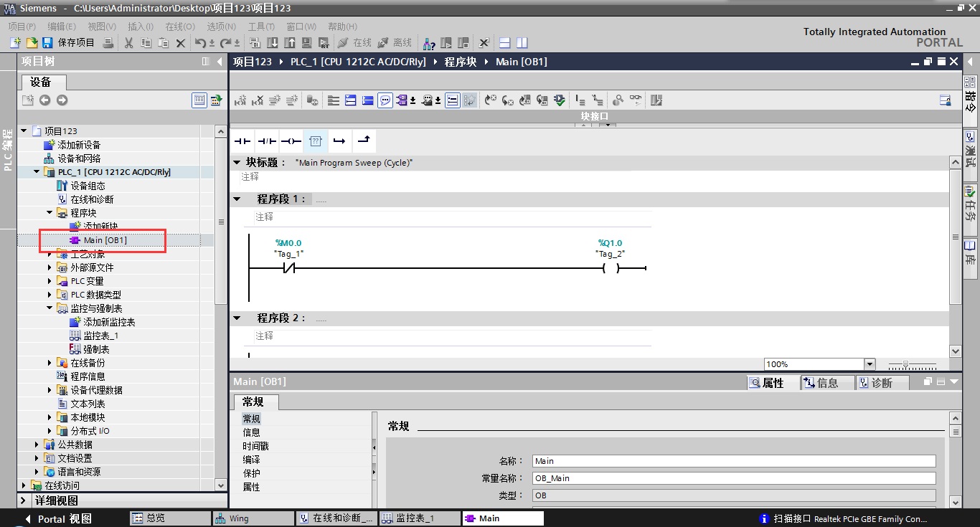Click the 名称 field containing Main
The height and width of the screenshot is (527, 980).
coord(734,461)
